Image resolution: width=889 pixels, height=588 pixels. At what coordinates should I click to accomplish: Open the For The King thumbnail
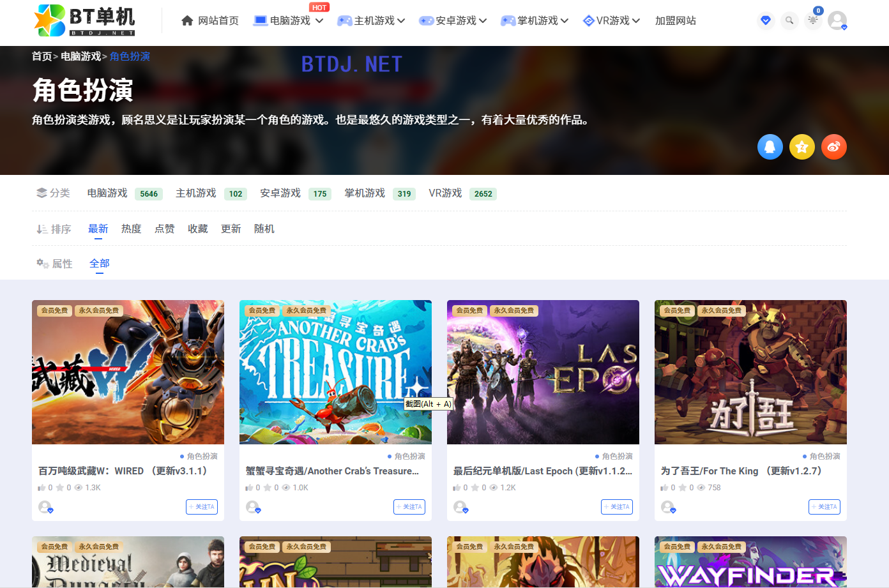(x=750, y=372)
